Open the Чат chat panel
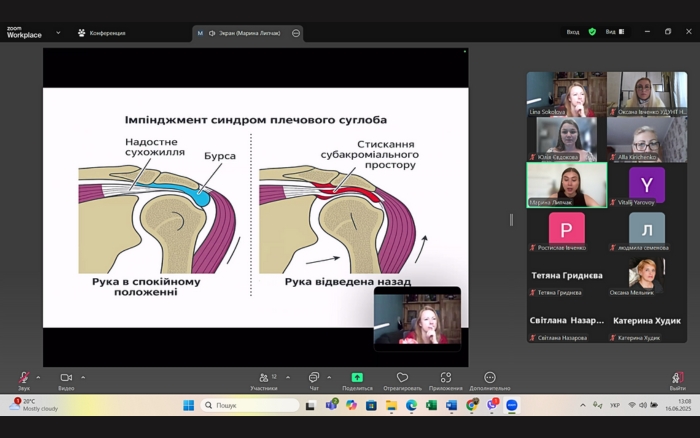Image resolution: width=700 pixels, height=438 pixels. click(314, 378)
